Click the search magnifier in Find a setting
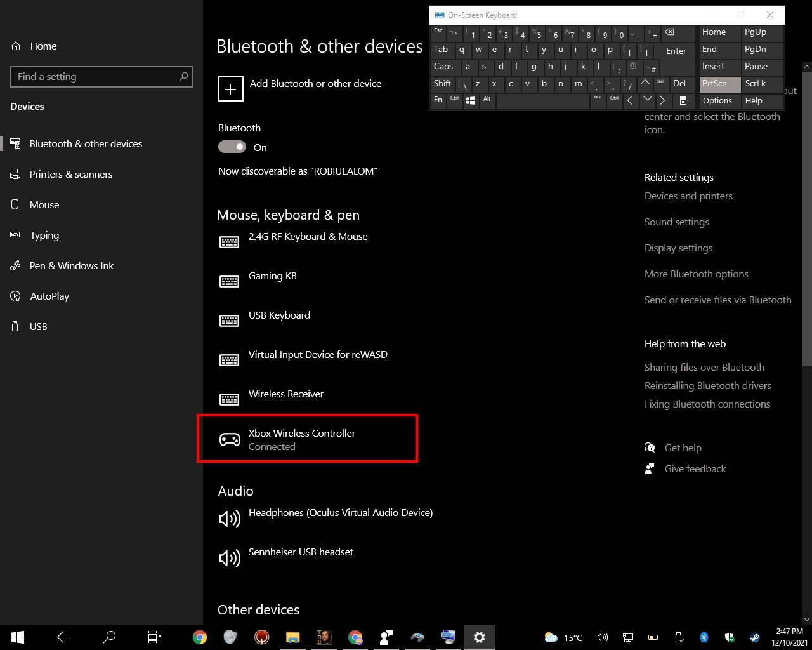Screen dimensions: 812x650 pyautogui.click(x=183, y=77)
